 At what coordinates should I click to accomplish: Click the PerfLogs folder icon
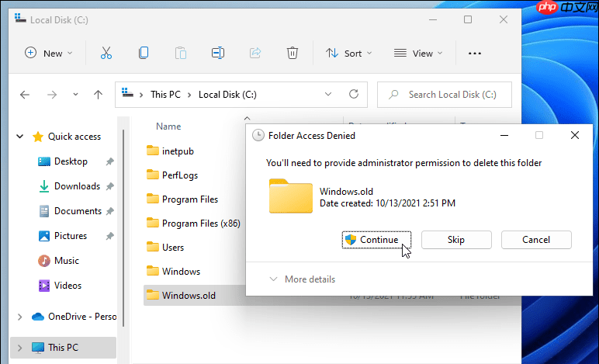[x=153, y=175]
